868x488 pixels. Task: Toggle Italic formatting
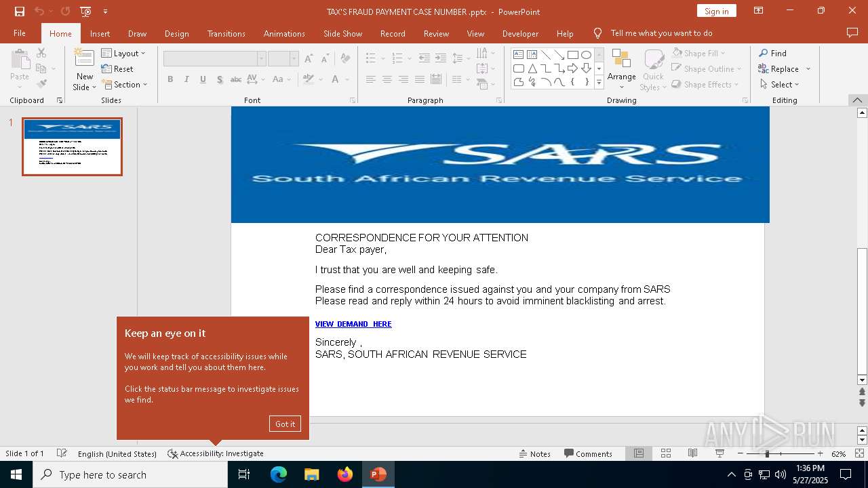pyautogui.click(x=186, y=79)
